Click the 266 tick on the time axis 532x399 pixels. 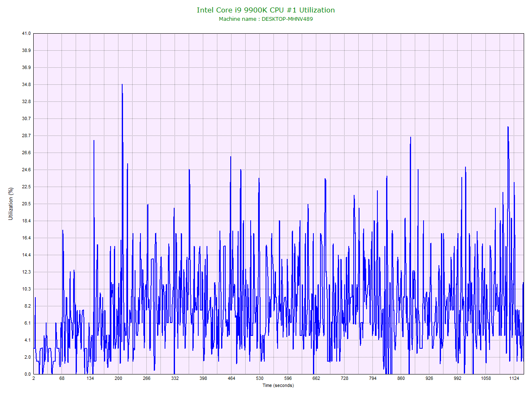click(x=147, y=378)
